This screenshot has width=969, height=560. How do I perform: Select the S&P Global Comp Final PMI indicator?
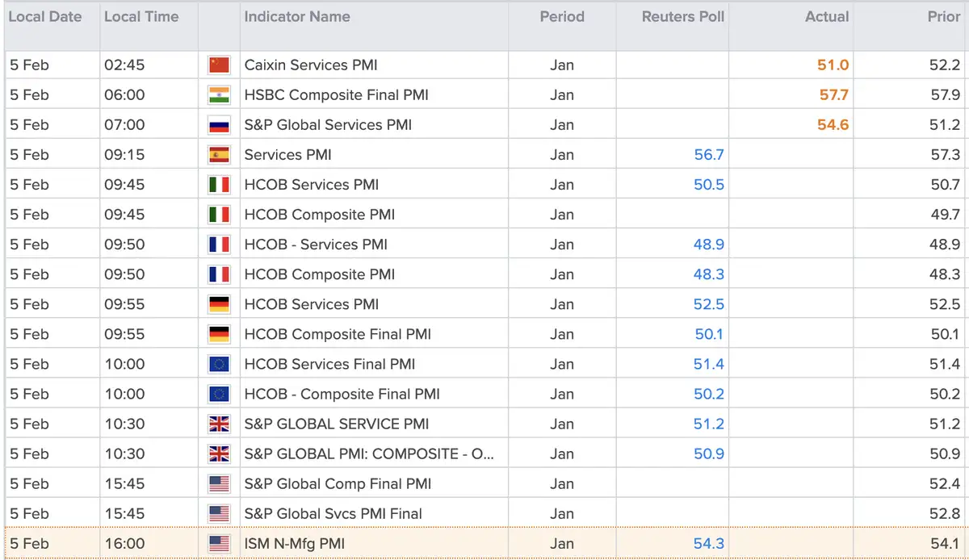point(338,483)
